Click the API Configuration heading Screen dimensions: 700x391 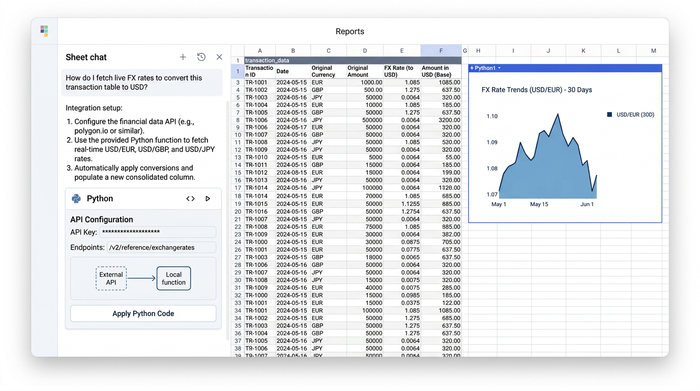click(101, 220)
